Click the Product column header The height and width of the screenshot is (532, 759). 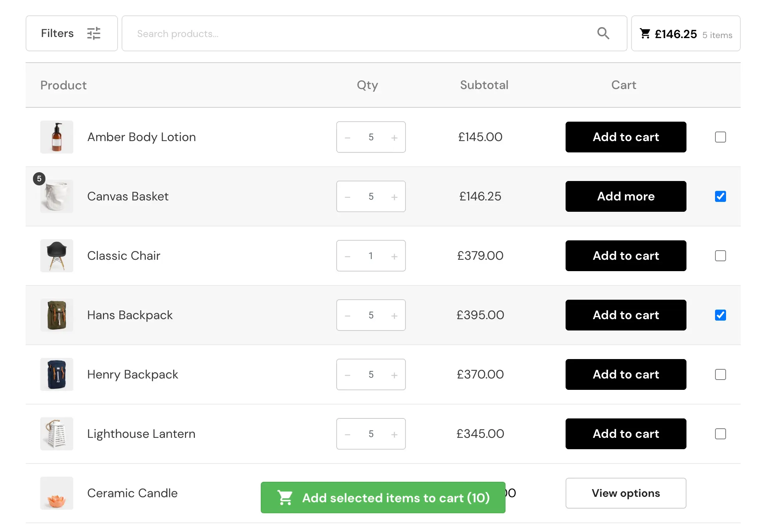(63, 85)
